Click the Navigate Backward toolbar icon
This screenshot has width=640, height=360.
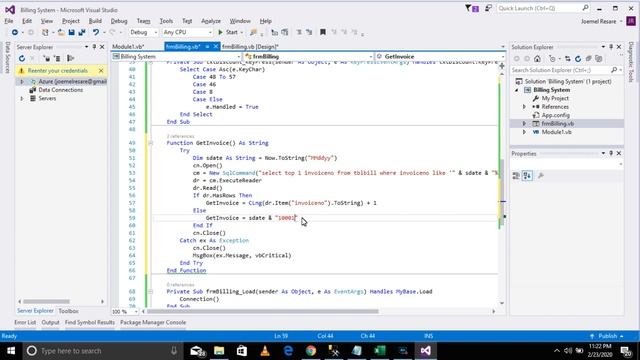[15, 32]
